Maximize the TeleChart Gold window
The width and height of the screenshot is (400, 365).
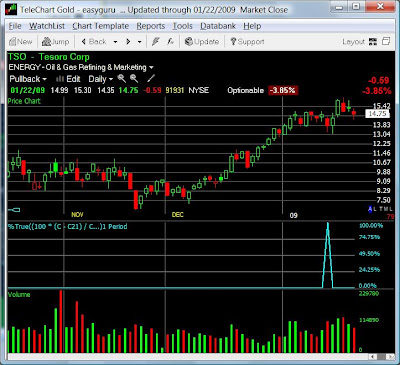click(356, 7)
